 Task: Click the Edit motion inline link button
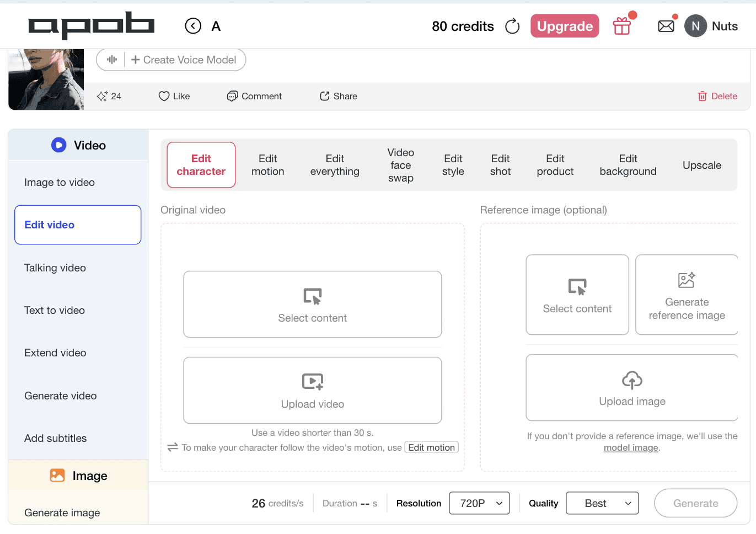tap(431, 447)
